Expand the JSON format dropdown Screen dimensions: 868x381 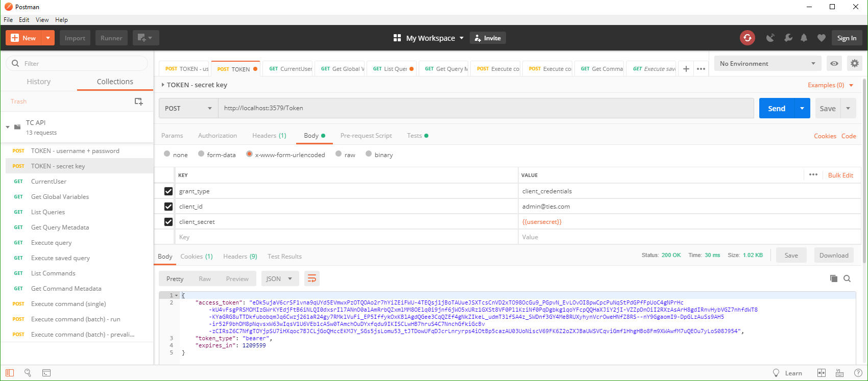point(280,278)
